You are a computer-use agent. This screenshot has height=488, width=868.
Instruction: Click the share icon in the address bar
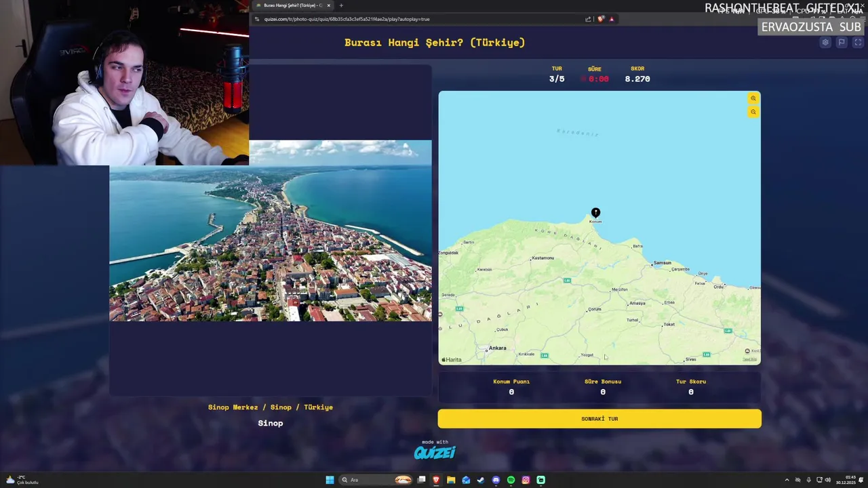[588, 19]
